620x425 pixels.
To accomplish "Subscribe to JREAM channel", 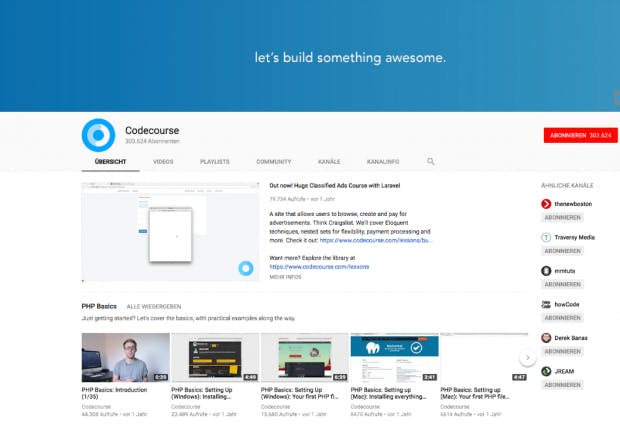I will (x=562, y=385).
